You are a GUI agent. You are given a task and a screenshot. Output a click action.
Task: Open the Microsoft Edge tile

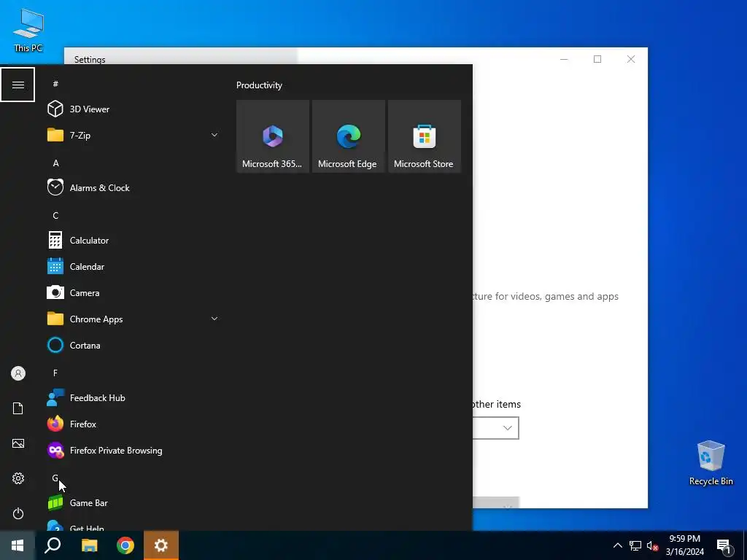[x=348, y=136]
